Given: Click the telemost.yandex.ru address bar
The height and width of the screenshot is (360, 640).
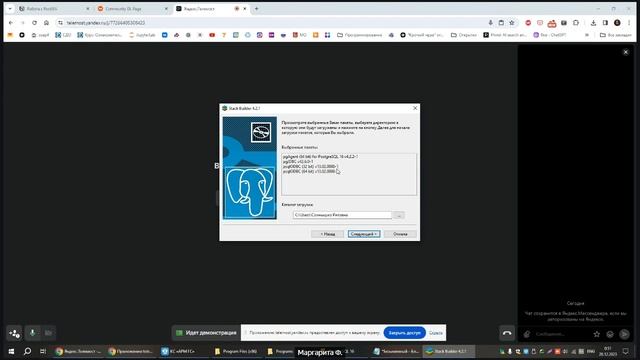Looking at the screenshot, I should pyautogui.click(x=269, y=23).
